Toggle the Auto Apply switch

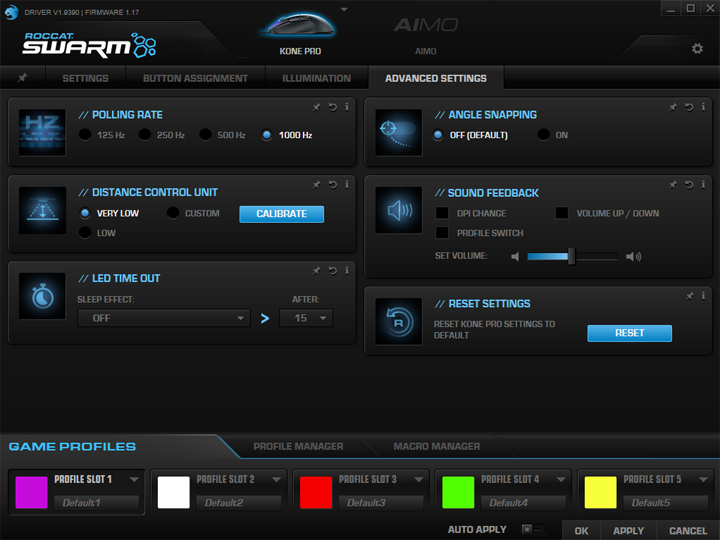531,529
